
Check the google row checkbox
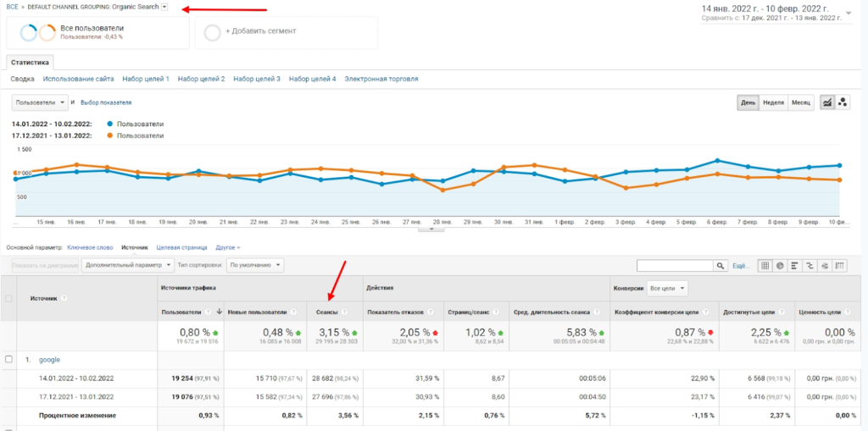pyautogui.click(x=9, y=360)
